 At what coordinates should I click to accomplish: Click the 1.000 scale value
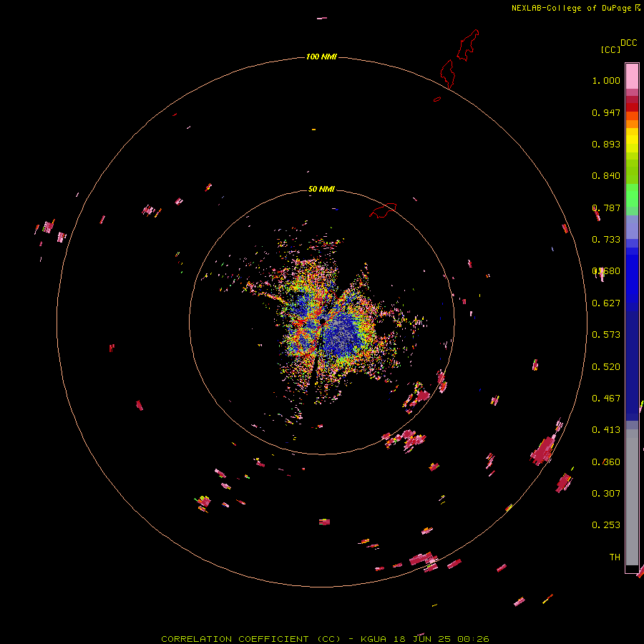click(606, 80)
